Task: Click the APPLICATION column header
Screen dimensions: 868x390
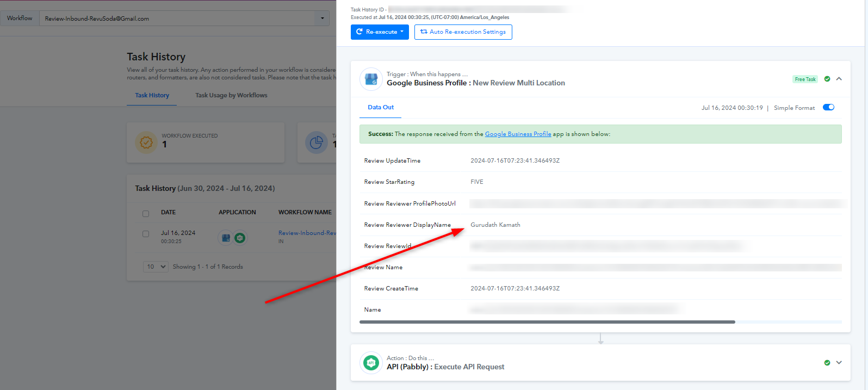Action: click(237, 212)
